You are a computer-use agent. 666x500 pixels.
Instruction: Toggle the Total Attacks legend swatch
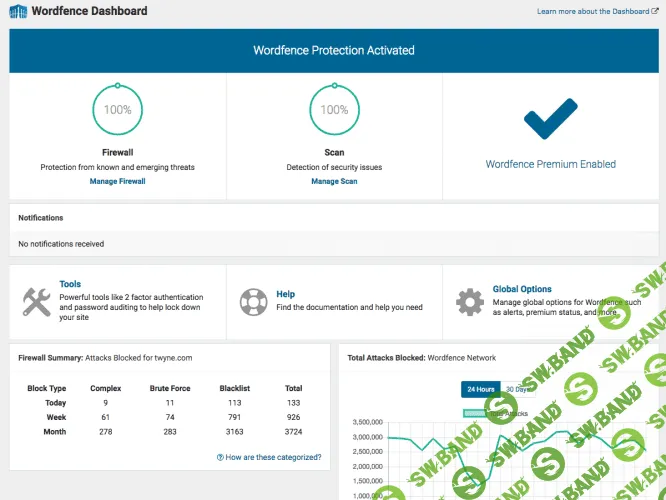(x=474, y=412)
